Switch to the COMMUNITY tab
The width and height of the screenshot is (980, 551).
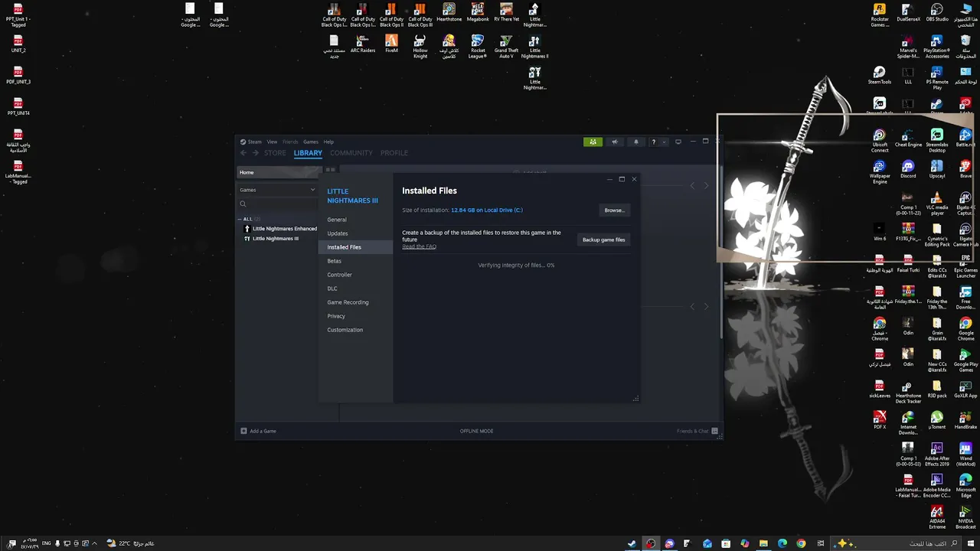351,153
